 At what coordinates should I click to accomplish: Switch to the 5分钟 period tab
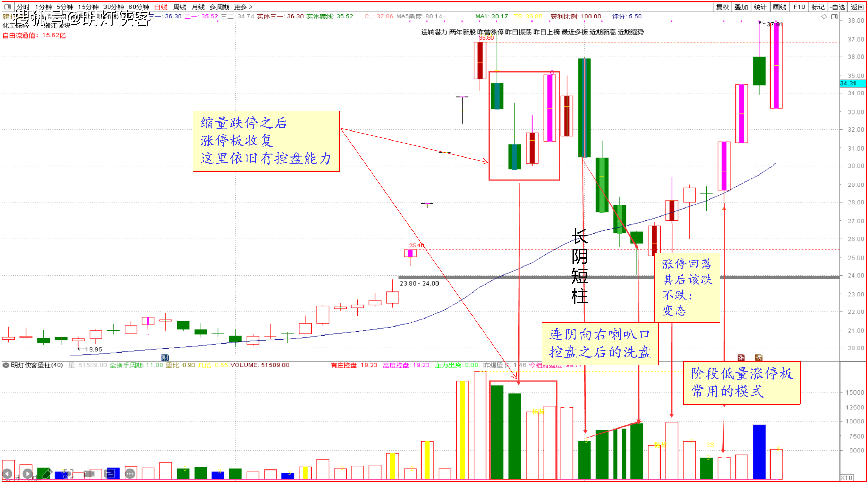tap(65, 7)
